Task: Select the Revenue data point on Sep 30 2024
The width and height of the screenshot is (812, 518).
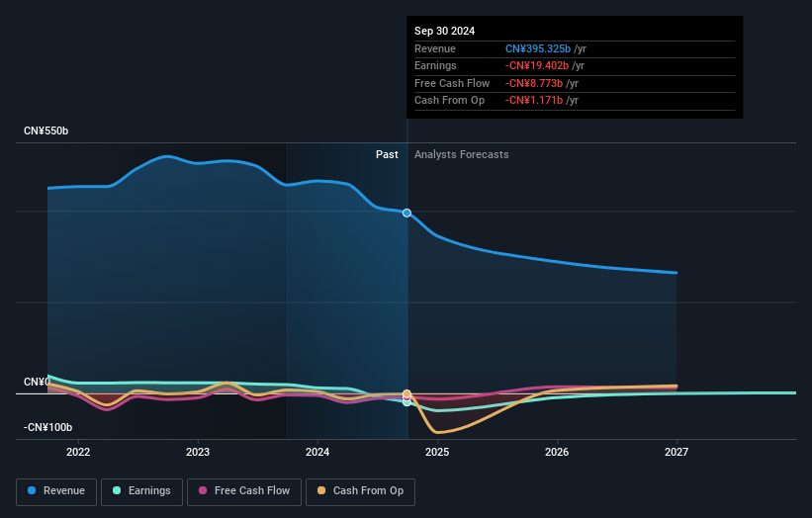Action: click(x=407, y=214)
